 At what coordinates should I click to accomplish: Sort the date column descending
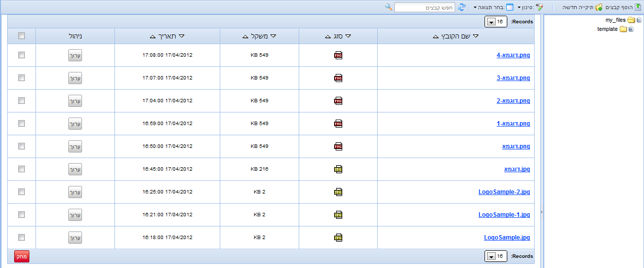click(182, 36)
